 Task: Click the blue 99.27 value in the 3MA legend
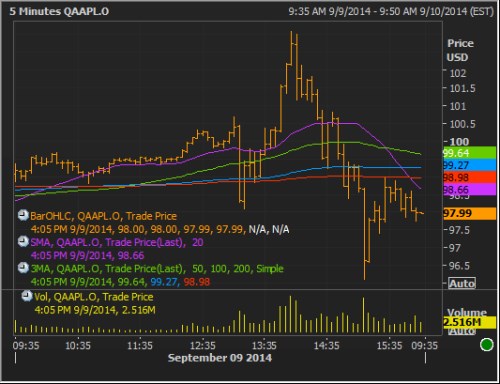[164, 282]
